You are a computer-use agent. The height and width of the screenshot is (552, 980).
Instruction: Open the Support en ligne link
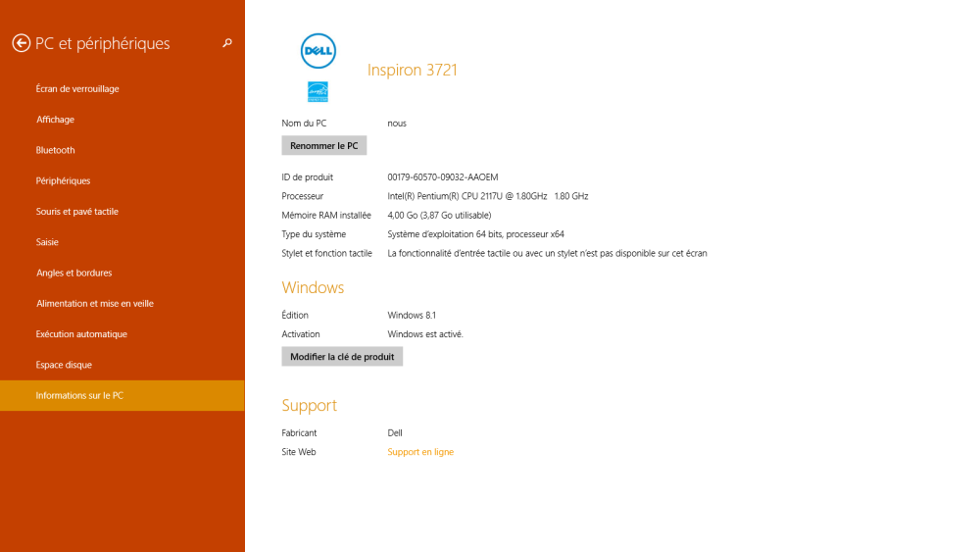[420, 452]
